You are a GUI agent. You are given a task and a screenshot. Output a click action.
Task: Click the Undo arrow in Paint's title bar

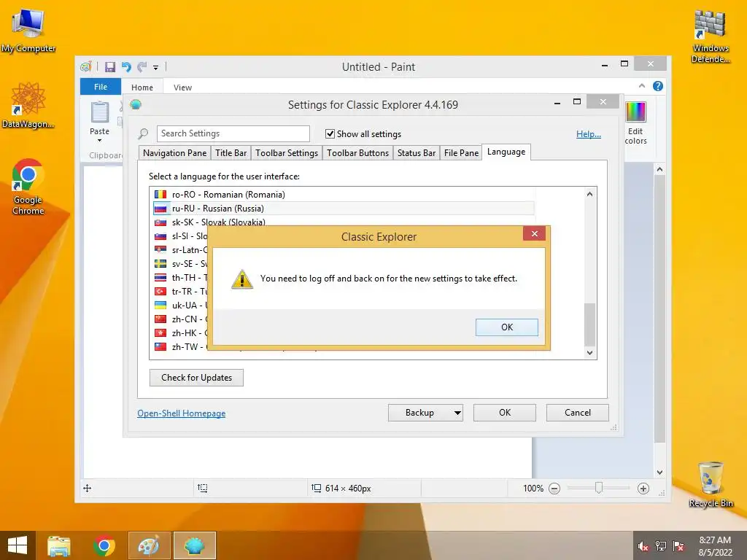pos(126,66)
